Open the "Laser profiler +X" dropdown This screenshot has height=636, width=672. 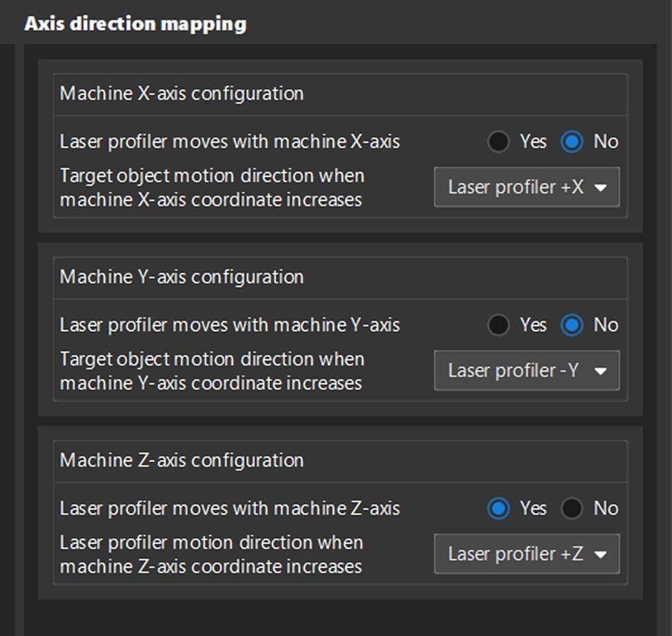(x=526, y=187)
